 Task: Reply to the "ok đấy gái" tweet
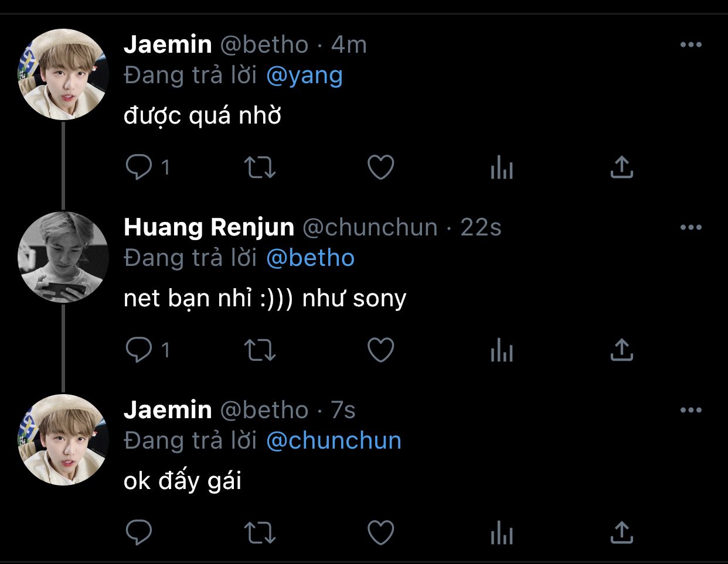point(139,533)
